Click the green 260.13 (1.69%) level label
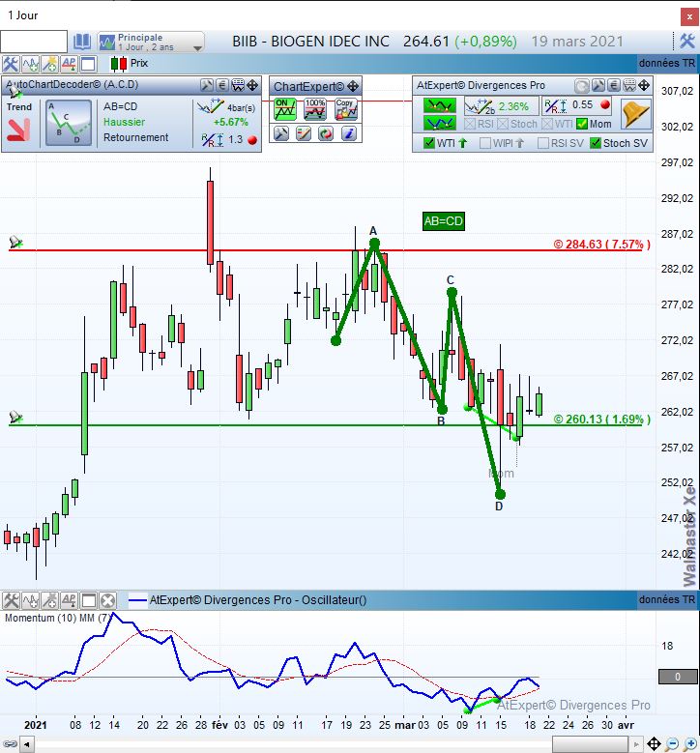This screenshot has height=753, width=700. coord(602,419)
